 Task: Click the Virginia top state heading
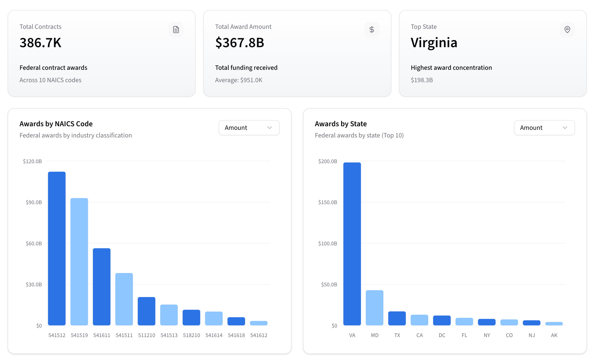pyautogui.click(x=434, y=42)
